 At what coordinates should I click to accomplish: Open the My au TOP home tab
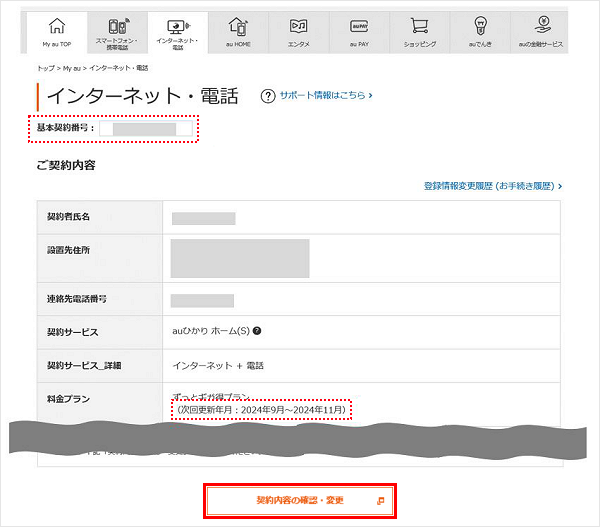(x=57, y=33)
